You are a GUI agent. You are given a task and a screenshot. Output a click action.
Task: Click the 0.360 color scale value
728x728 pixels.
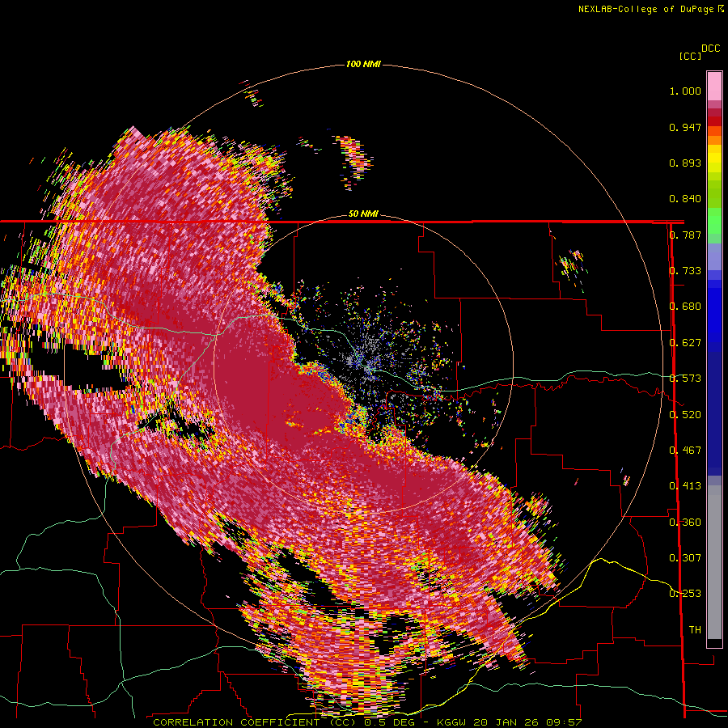point(685,523)
